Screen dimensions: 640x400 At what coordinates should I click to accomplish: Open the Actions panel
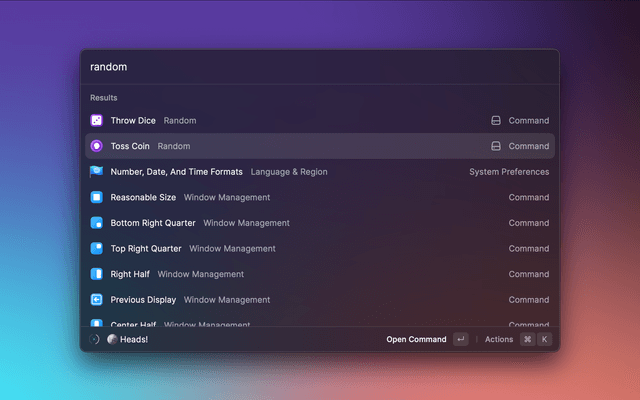[498, 339]
